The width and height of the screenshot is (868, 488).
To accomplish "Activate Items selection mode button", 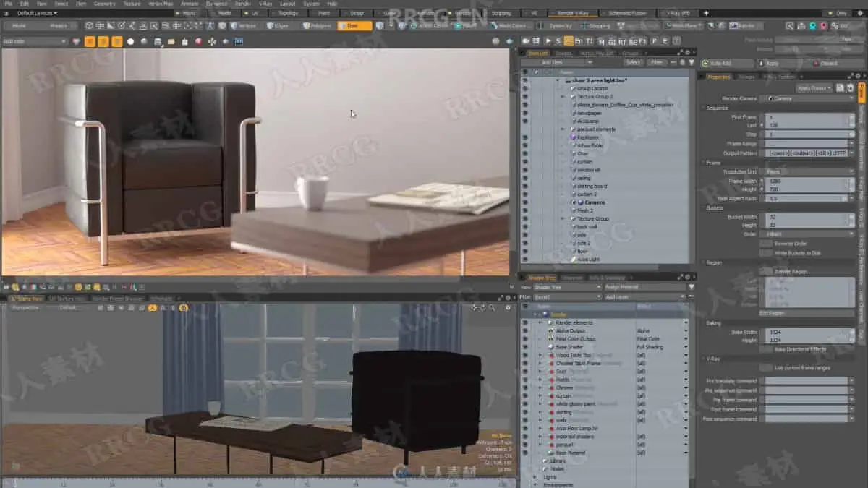I will click(x=354, y=26).
